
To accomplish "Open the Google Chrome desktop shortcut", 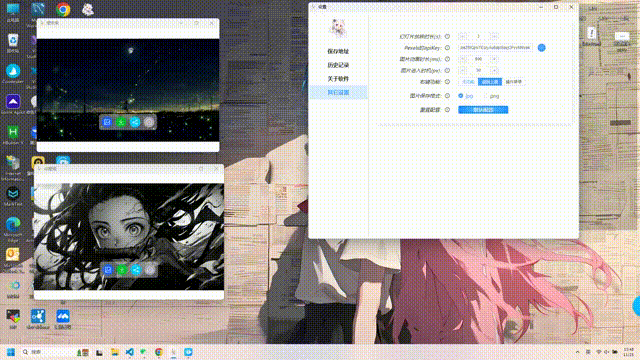I will 63,9.
